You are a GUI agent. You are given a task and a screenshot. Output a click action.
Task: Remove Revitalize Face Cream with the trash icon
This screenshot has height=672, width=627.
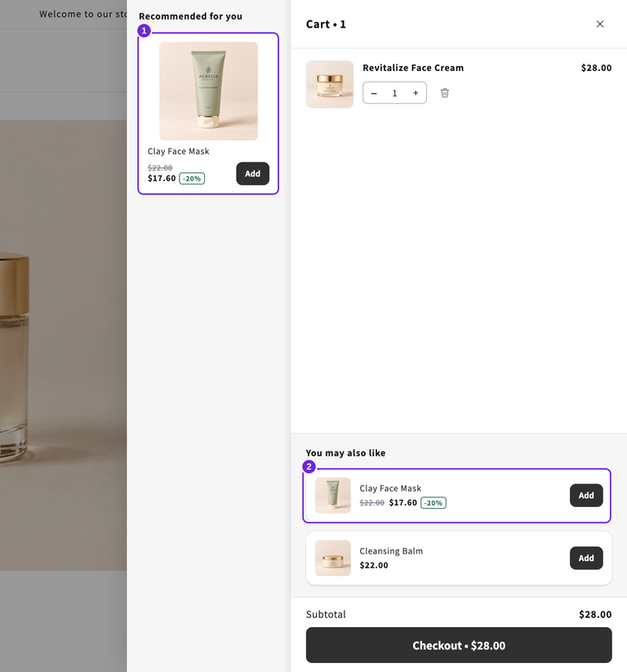[444, 92]
